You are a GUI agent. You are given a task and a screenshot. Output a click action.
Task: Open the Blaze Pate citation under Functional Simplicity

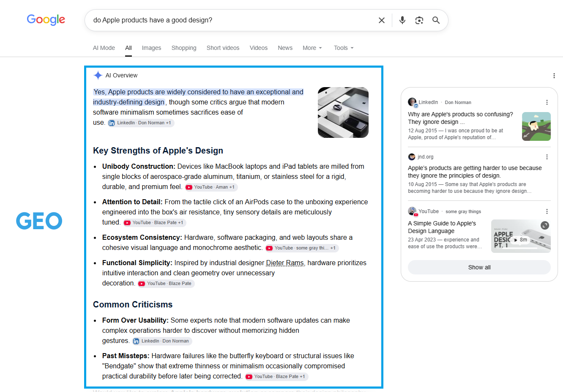(166, 284)
